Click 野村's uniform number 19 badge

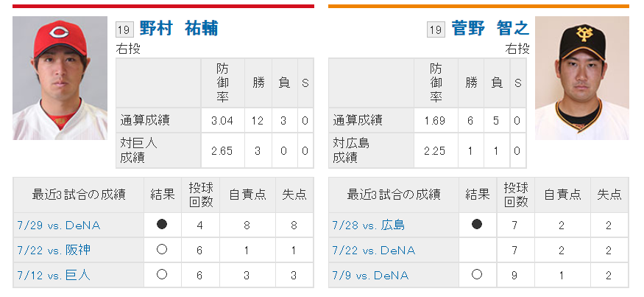coord(124,29)
